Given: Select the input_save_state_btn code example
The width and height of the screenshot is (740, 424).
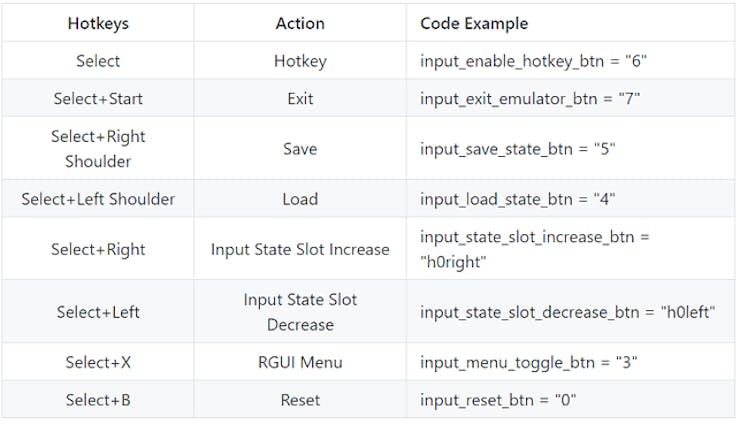Looking at the screenshot, I should click(x=517, y=149).
